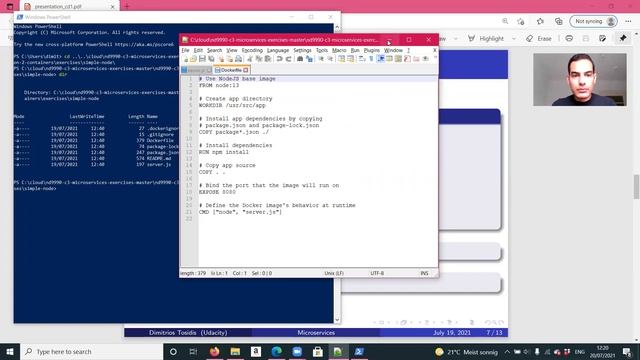This screenshot has width=640, height=360.
Task: Toggle the highlighted indent guide icon
Action: [380, 59]
